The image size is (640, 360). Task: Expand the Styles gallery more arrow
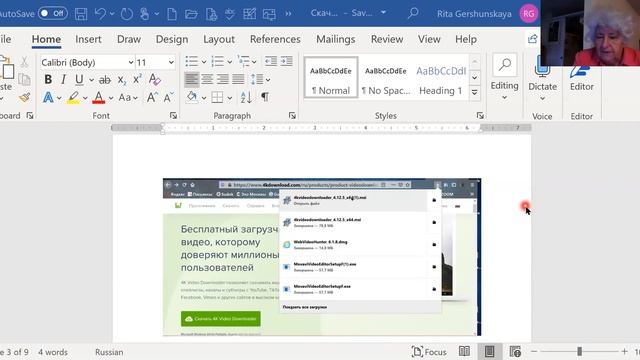[x=474, y=93]
